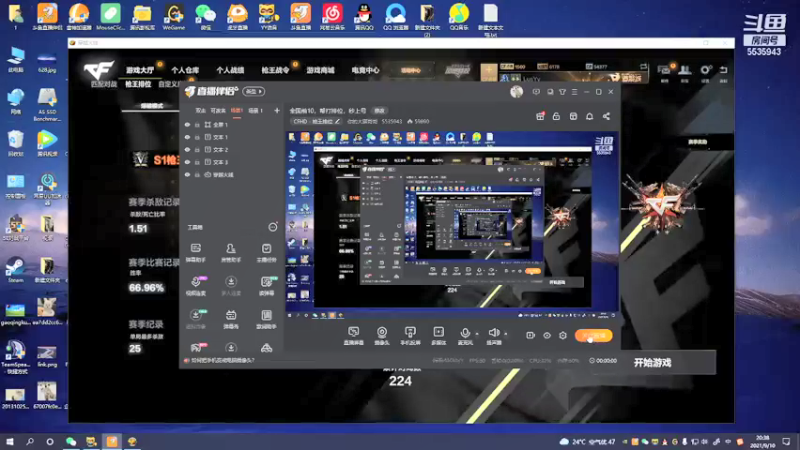Open the gift box icon with red dot
The height and width of the screenshot is (450, 800).
tap(540, 116)
